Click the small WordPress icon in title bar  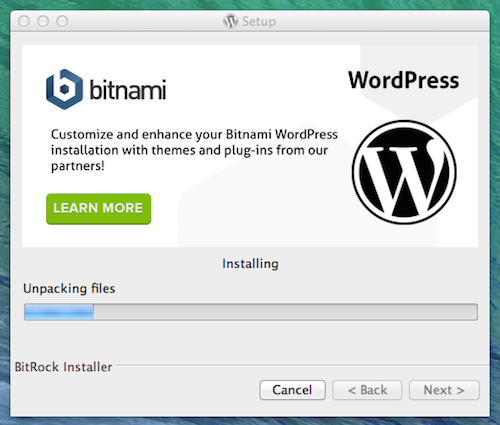(230, 21)
